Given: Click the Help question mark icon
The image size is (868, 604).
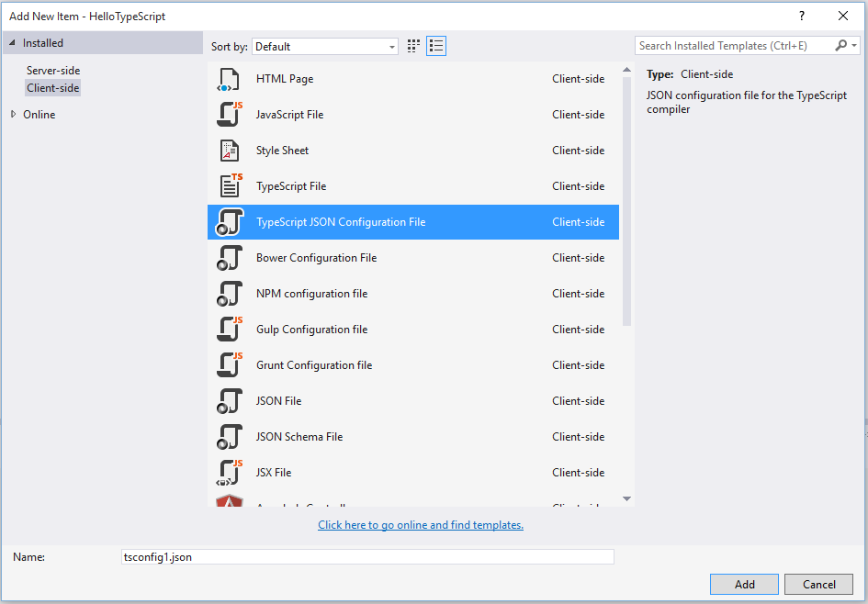Looking at the screenshot, I should point(801,16).
